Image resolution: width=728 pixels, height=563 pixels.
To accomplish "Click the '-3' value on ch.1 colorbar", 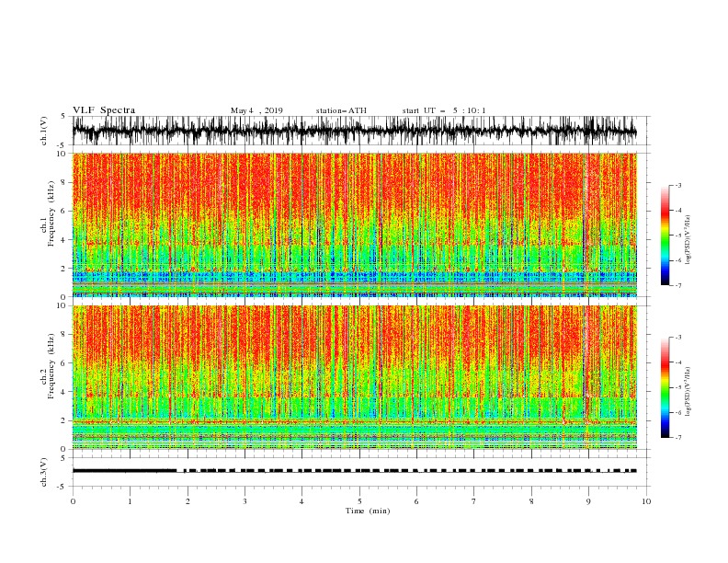I will (677, 185).
